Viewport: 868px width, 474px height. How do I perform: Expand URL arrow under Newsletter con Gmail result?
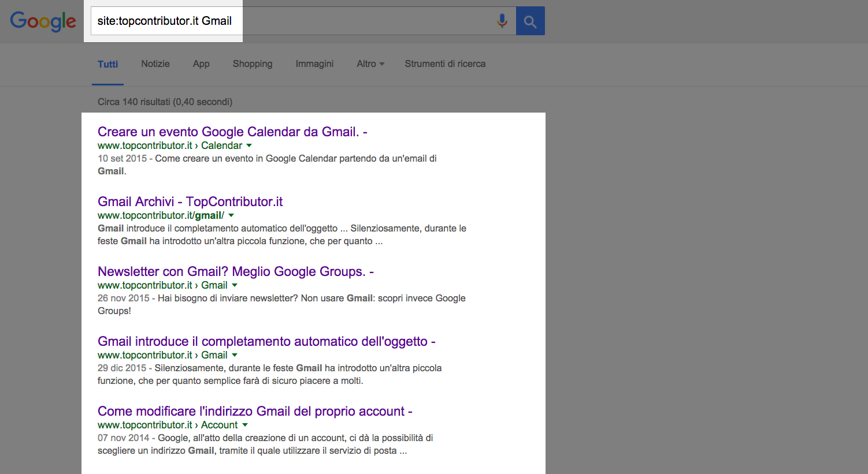(235, 285)
